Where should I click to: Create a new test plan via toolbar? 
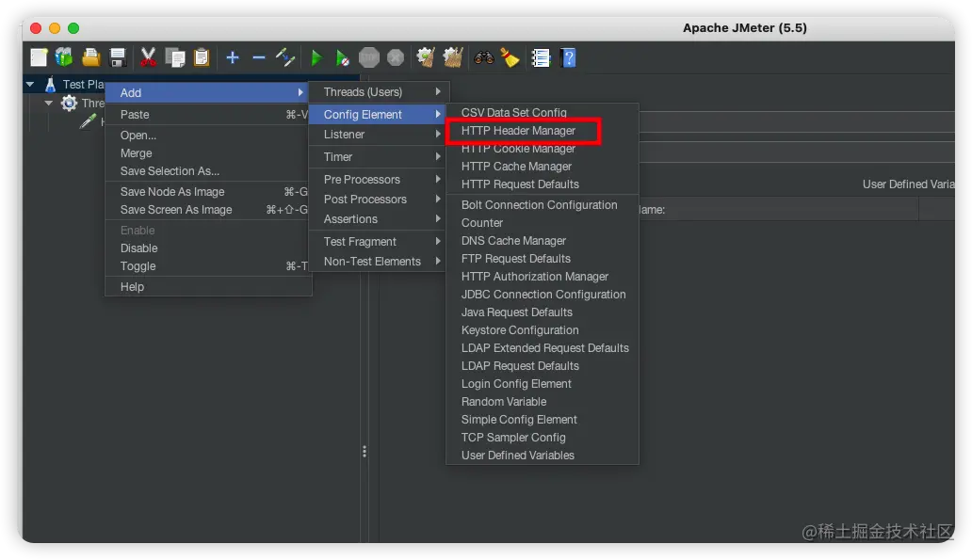[x=39, y=57]
